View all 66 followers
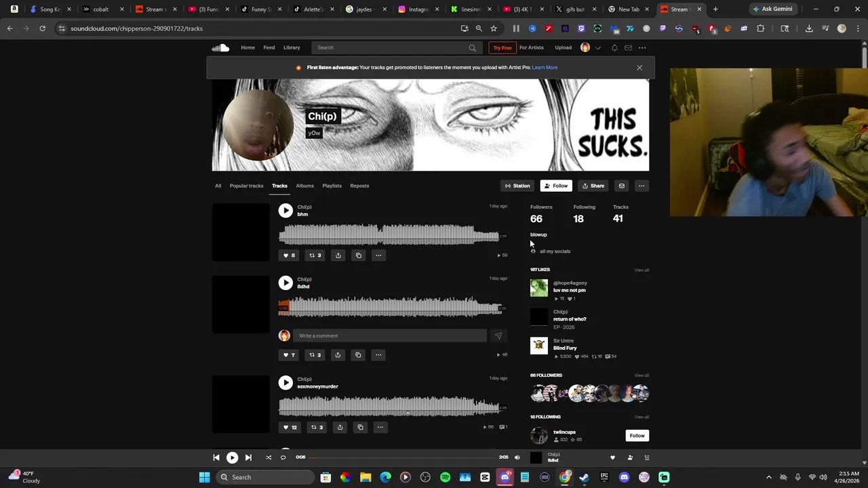This screenshot has width=868, height=488. (x=642, y=375)
